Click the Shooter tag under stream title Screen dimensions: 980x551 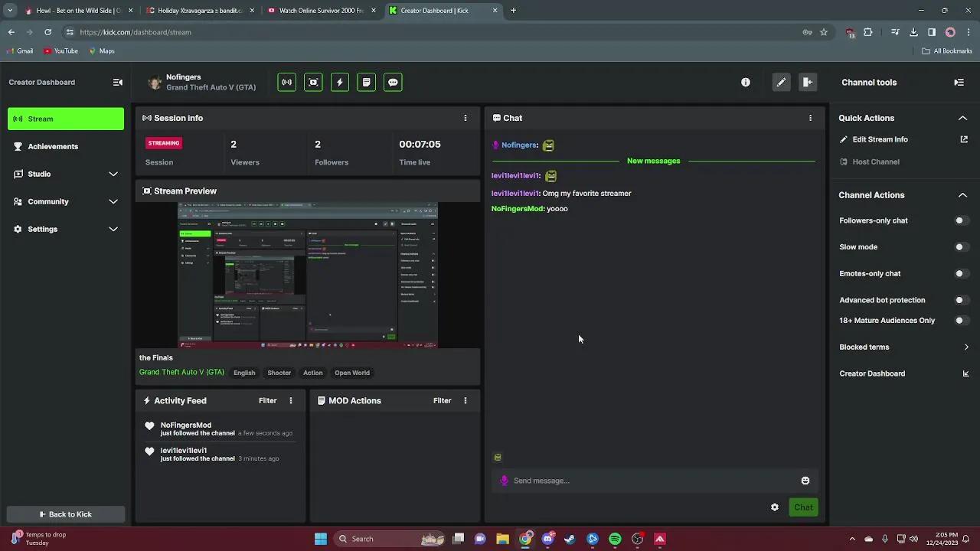(x=279, y=373)
